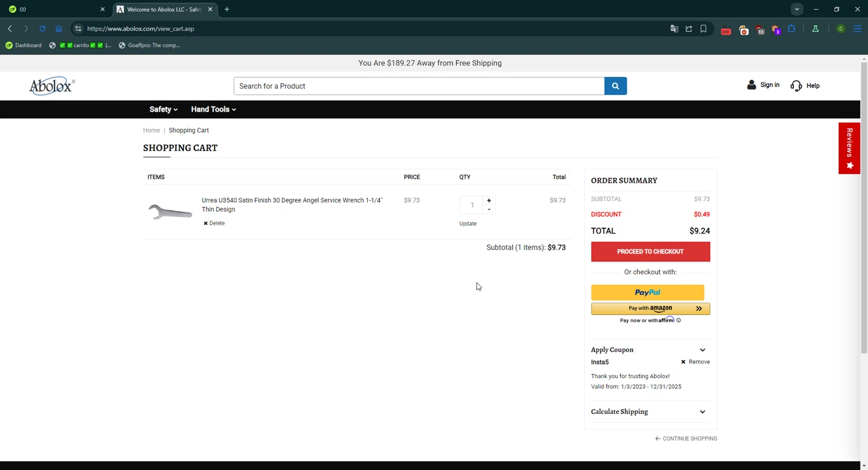Click the Update quantity link
The image size is (868, 470).
tap(468, 224)
